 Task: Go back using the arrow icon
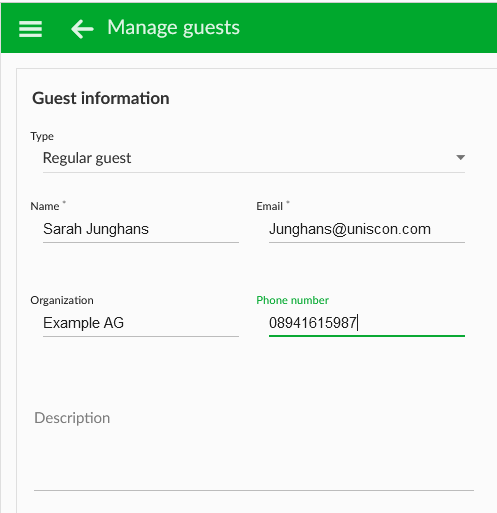click(82, 29)
